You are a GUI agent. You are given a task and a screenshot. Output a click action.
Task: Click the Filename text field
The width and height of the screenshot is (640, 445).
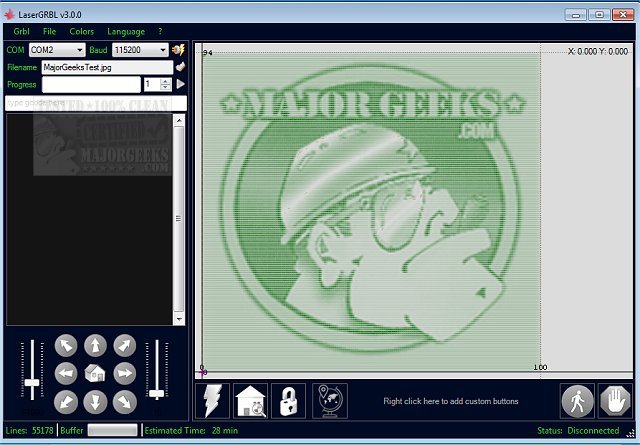[x=107, y=67]
